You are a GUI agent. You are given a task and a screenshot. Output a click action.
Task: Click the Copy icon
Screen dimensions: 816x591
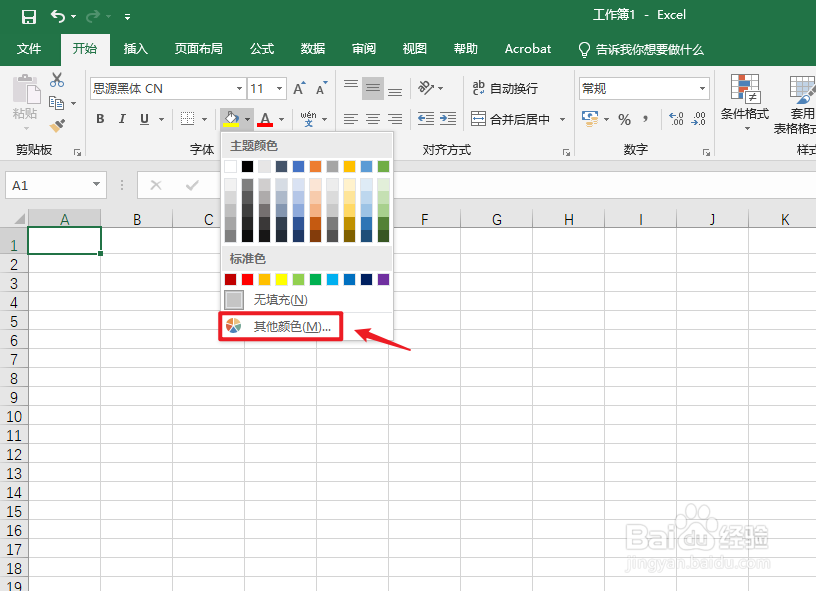coord(56,103)
